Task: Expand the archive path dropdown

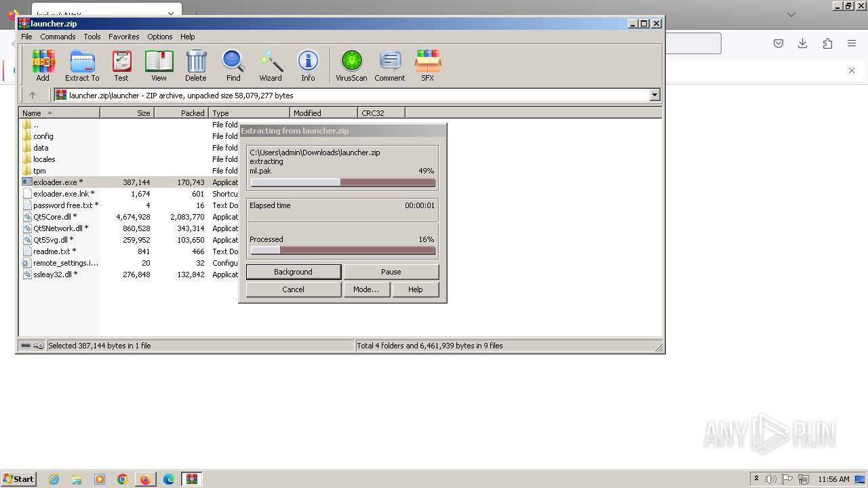Action: tap(655, 96)
